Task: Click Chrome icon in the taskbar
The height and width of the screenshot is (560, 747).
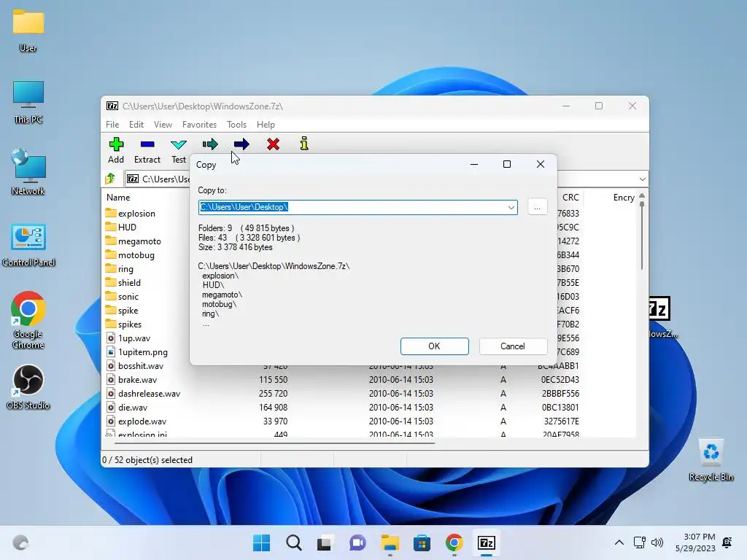Action: click(454, 542)
